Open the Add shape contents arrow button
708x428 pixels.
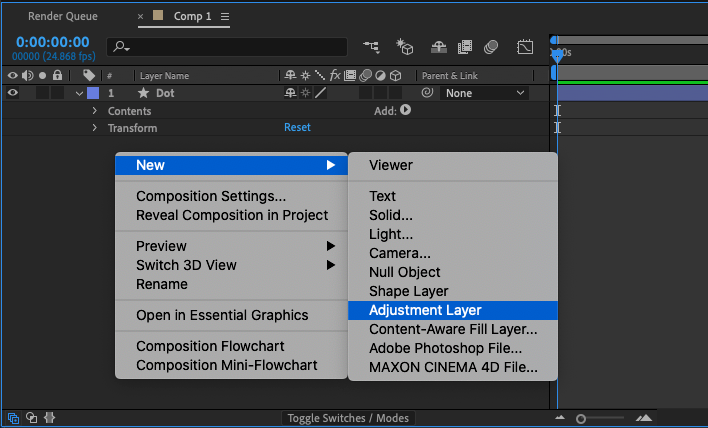click(405, 110)
